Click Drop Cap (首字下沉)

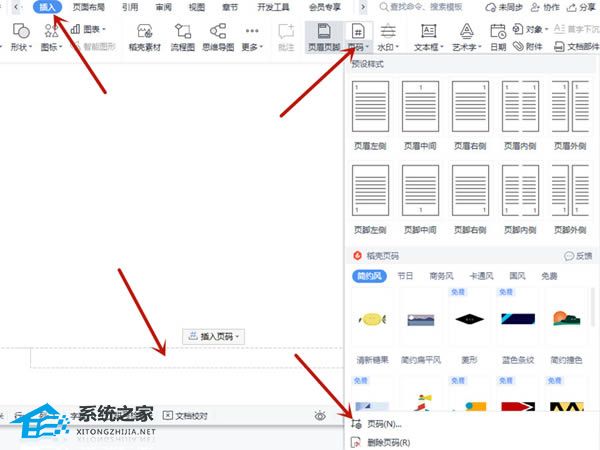click(576, 29)
